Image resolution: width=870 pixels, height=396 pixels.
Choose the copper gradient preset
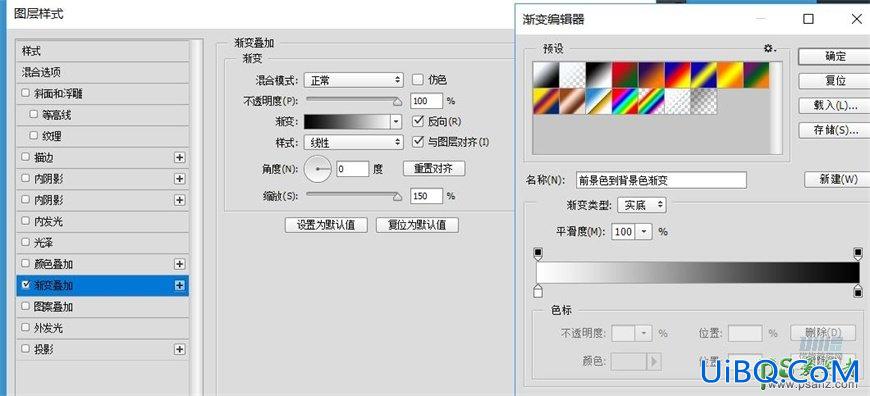point(573,101)
